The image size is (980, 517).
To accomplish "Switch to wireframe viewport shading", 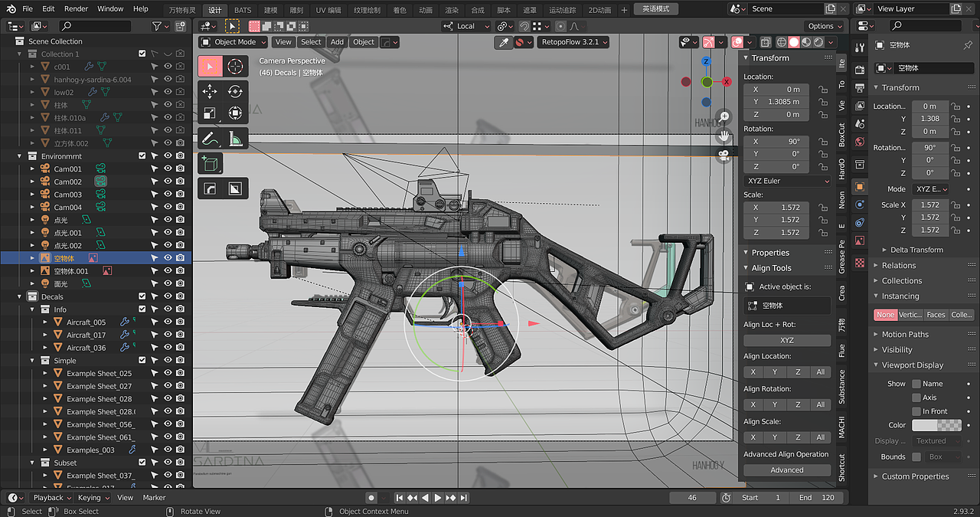I will 782,42.
